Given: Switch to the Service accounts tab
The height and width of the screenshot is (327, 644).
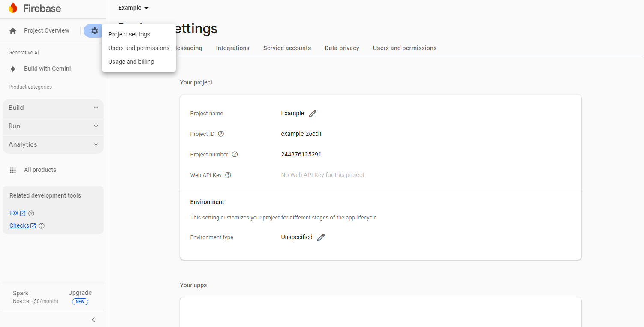Looking at the screenshot, I should coord(287,48).
